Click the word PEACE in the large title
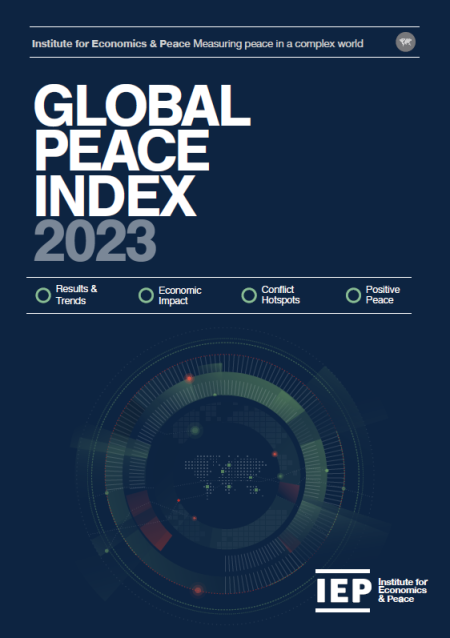Image resolution: width=450 pixels, height=638 pixels. (122, 151)
